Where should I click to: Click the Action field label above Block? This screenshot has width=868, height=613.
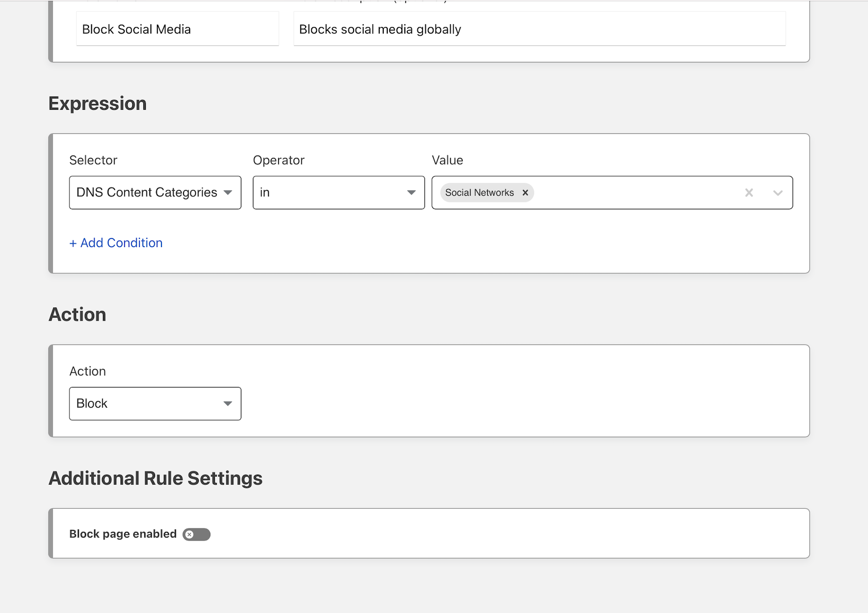[x=88, y=371]
